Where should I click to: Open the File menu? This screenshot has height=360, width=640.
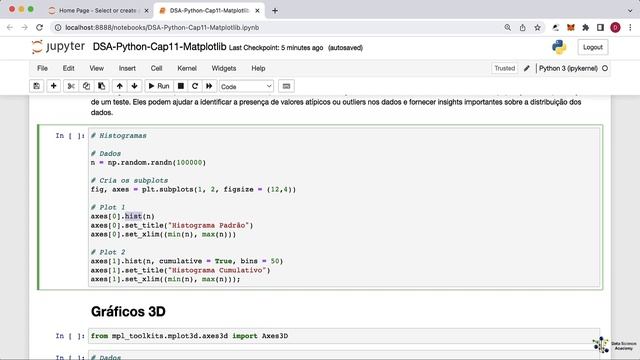42,68
